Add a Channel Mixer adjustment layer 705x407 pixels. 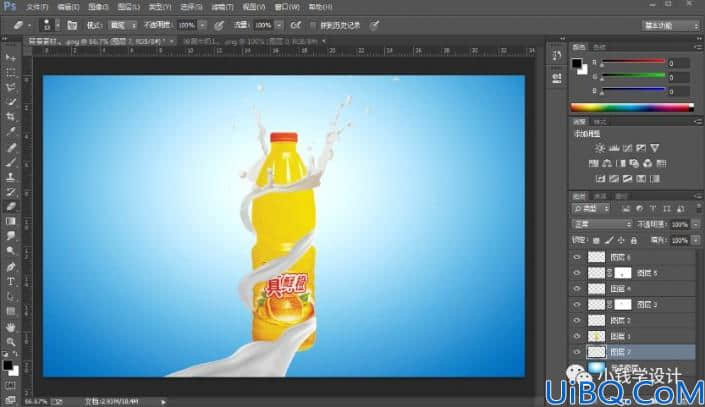pyautogui.click(x=647, y=163)
